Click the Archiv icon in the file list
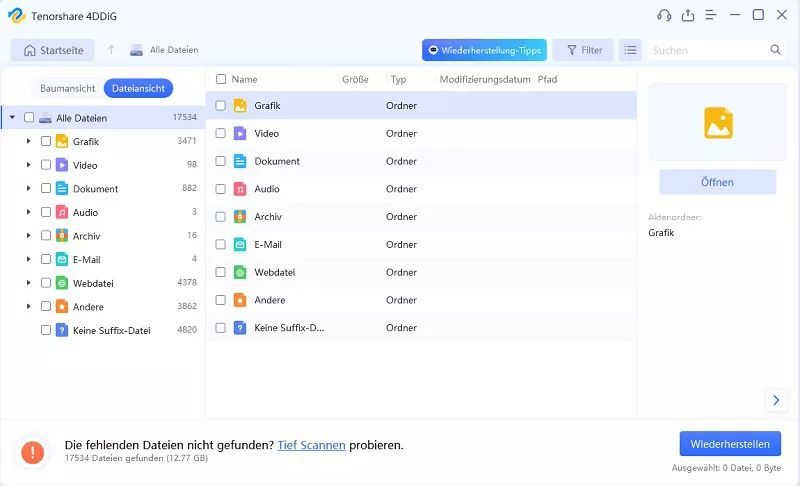 (240, 217)
